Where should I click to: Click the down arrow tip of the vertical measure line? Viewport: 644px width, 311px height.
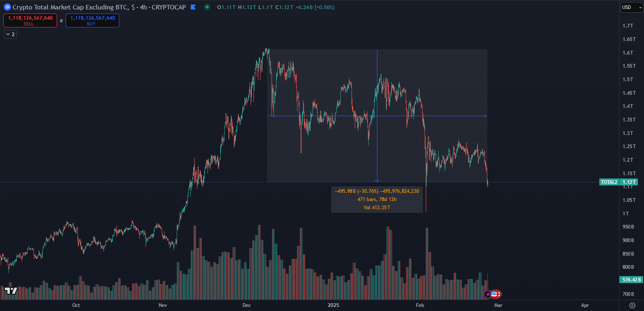click(377, 181)
